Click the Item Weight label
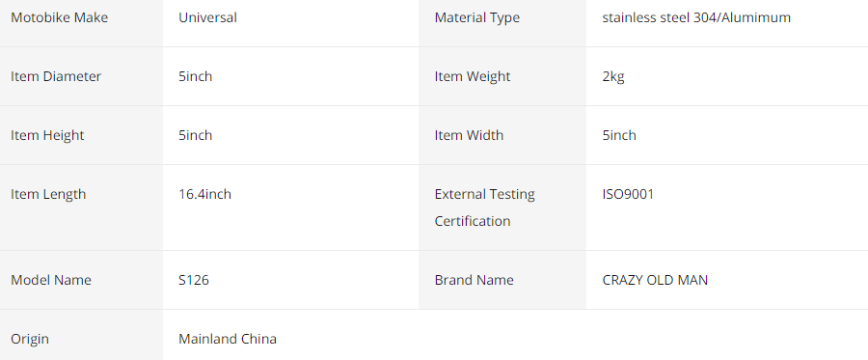Image resolution: width=868 pixels, height=360 pixels. pyautogui.click(x=473, y=76)
